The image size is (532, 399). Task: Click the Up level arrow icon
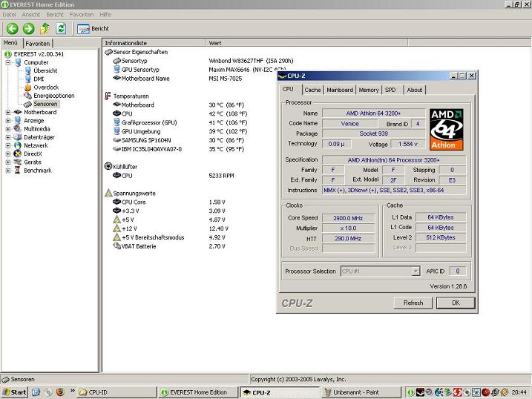tap(45, 29)
